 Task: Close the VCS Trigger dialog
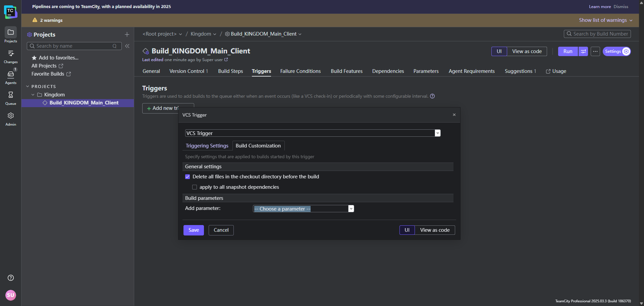(x=454, y=115)
